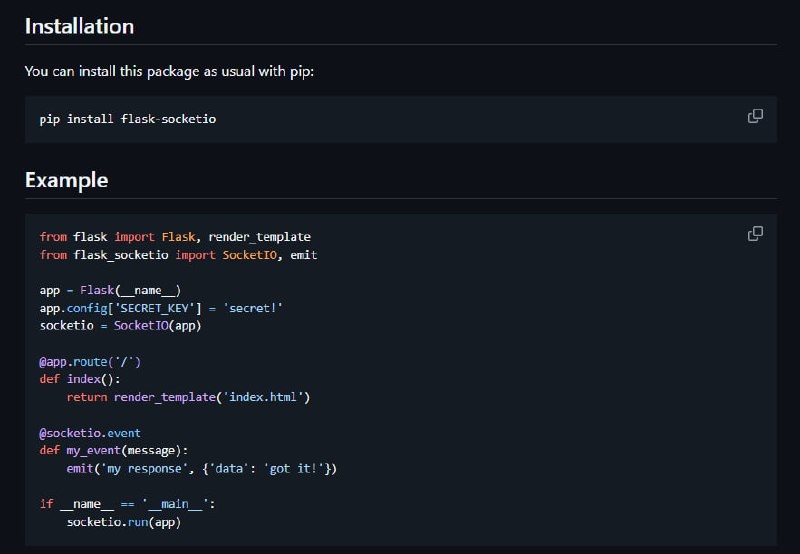This screenshot has width=800, height=554.
Task: Click the Installation heading
Action: (80, 26)
